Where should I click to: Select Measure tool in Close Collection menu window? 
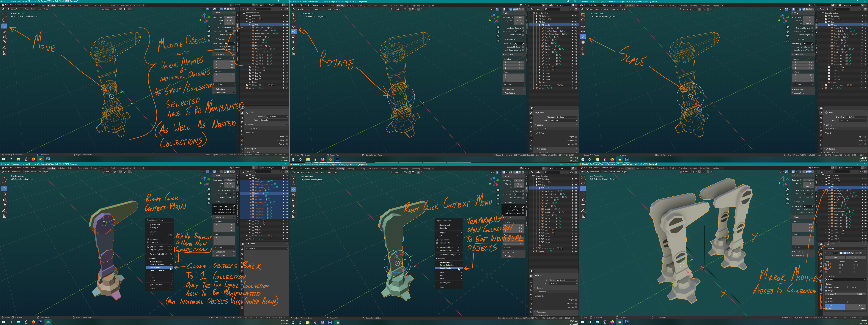coord(4,216)
